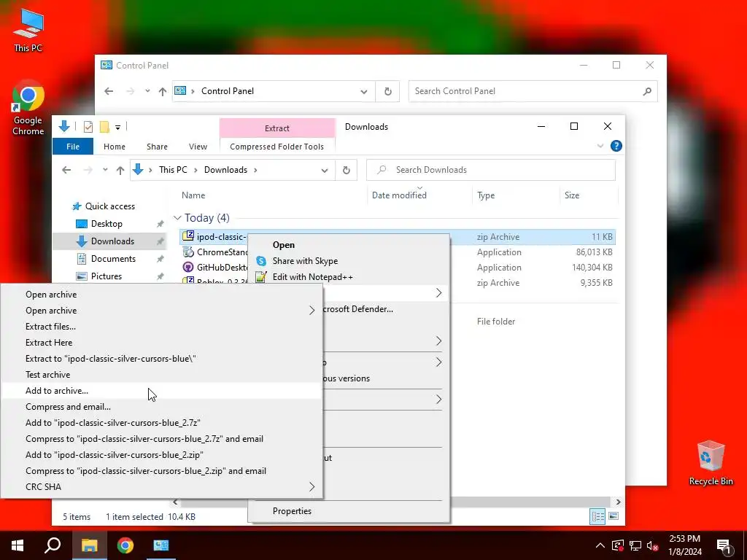The image size is (747, 560).
Task: Go back in the Downloads window
Action: click(x=66, y=170)
